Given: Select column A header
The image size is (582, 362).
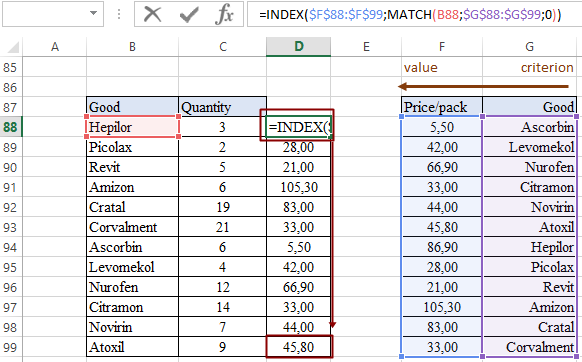Looking at the screenshot, I should [55, 47].
